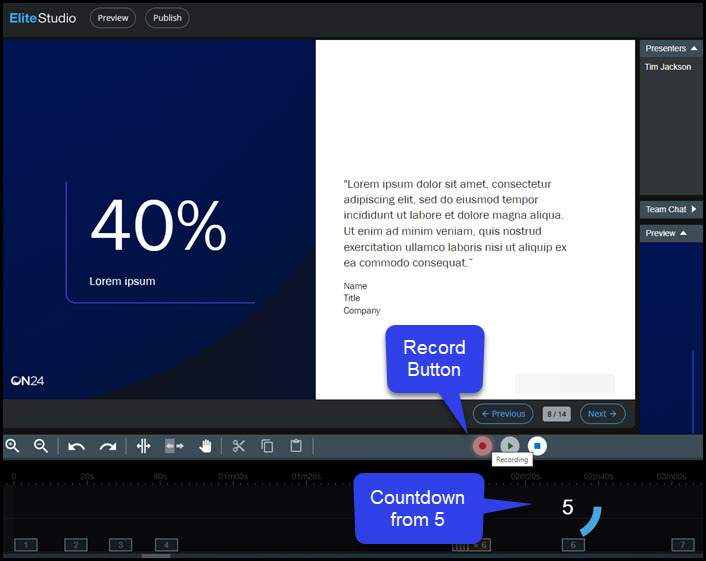Viewport: 706px width, 561px height.
Task: Select slide marker 7 on timeline
Action: pos(683,545)
